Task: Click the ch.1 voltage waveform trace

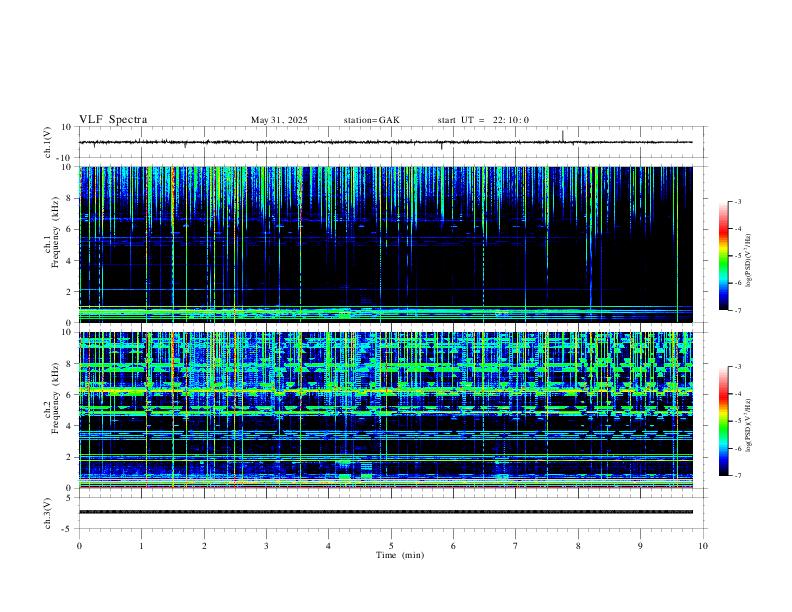Action: (385, 142)
